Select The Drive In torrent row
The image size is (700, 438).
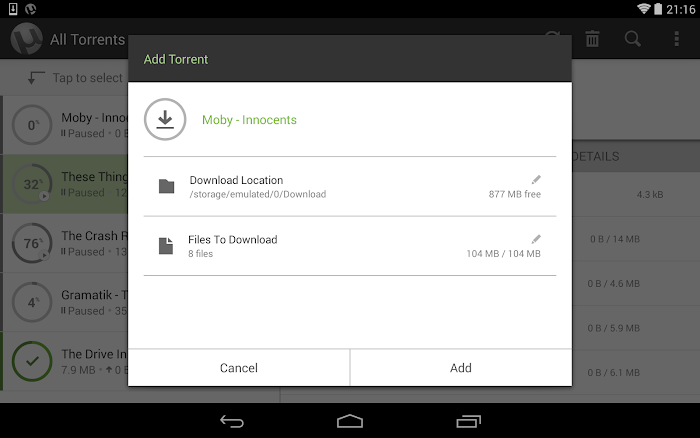tap(65, 361)
